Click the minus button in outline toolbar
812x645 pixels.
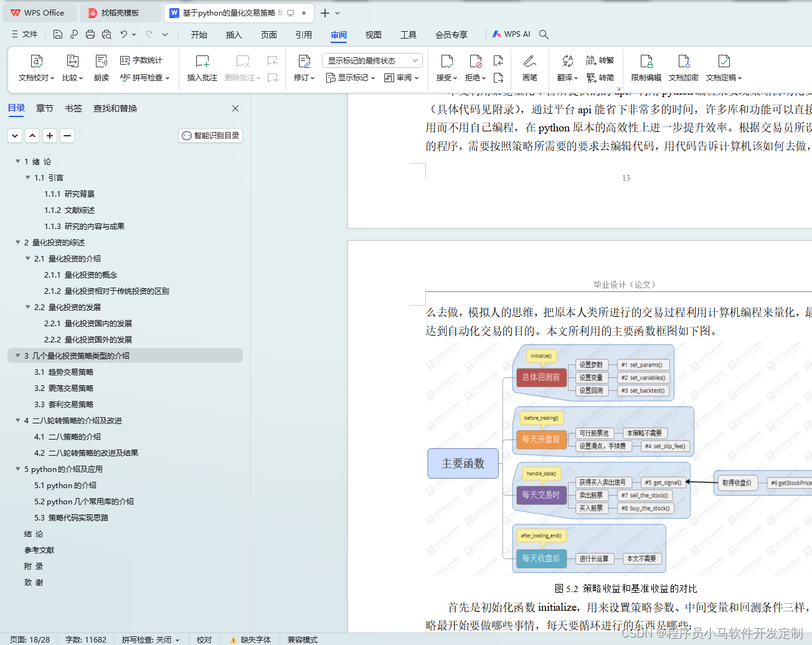point(67,135)
